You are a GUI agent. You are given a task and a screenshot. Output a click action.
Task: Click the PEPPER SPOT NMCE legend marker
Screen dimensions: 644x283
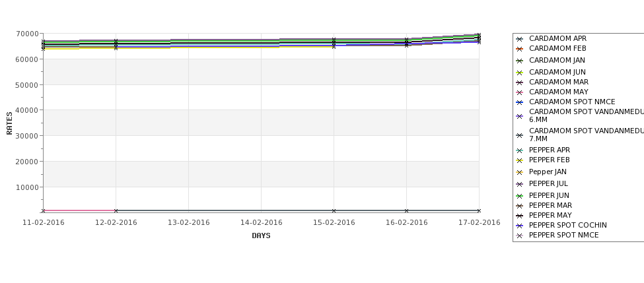pos(519,236)
